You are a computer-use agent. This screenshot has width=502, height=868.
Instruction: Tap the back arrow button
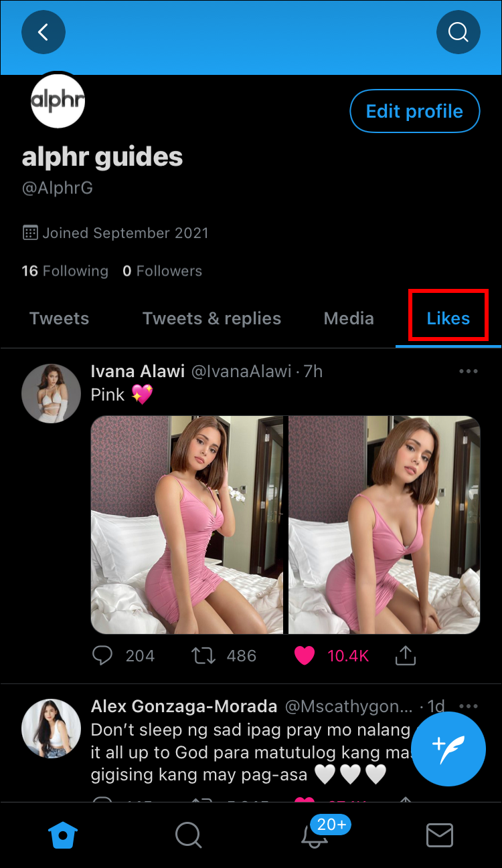click(x=44, y=32)
